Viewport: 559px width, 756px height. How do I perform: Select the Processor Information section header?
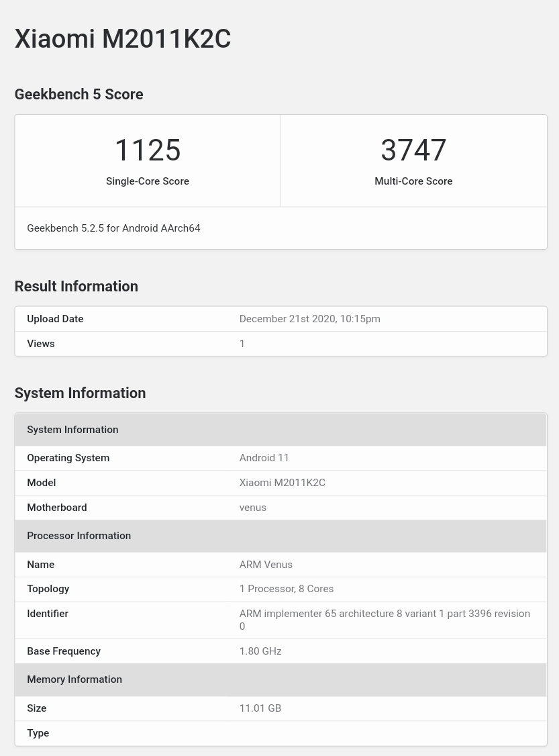(79, 536)
